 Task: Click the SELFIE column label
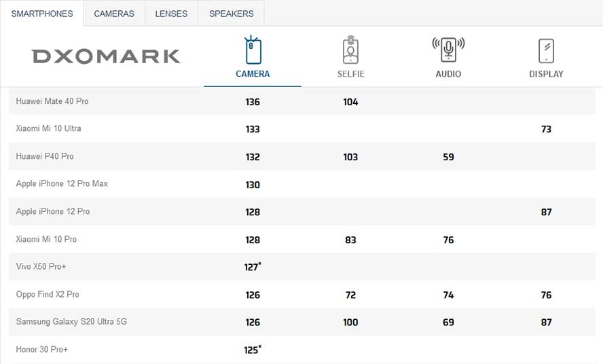tap(350, 74)
